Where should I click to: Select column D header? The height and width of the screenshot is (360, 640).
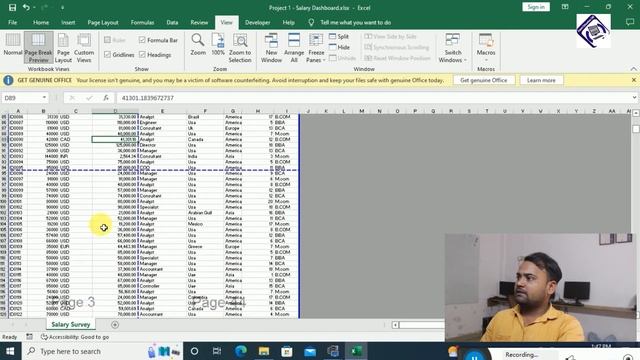point(116,111)
